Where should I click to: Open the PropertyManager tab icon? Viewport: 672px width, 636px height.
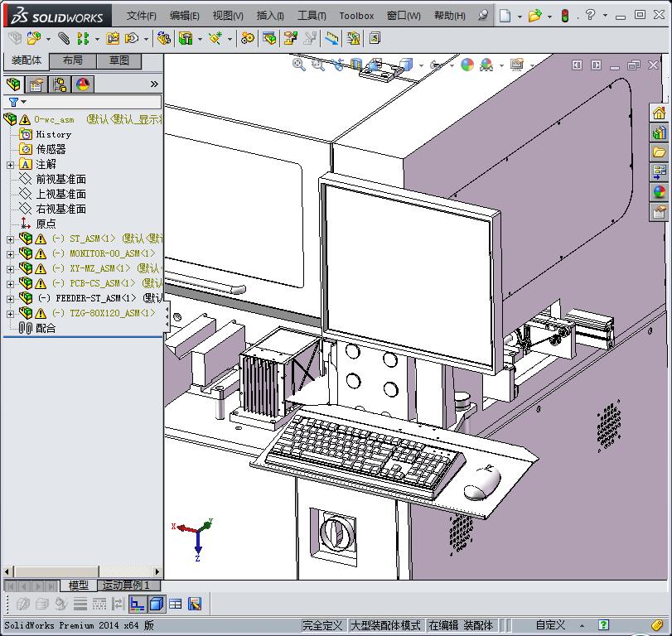36,84
